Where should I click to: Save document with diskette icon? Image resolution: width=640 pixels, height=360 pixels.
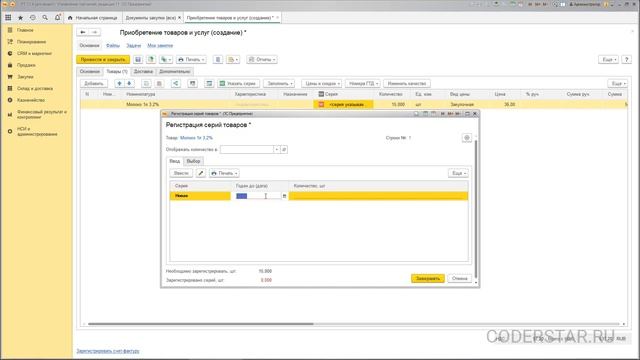pos(138,60)
